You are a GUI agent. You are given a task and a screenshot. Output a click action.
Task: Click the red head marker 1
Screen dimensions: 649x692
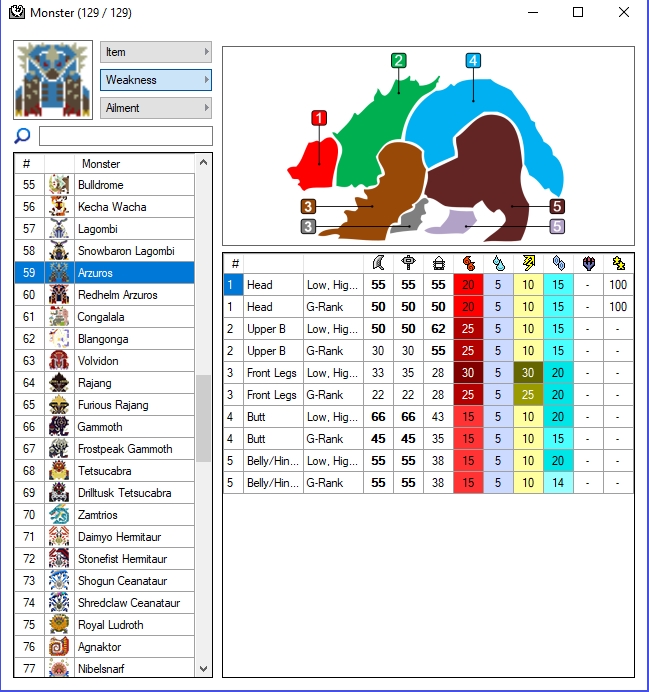(319, 118)
